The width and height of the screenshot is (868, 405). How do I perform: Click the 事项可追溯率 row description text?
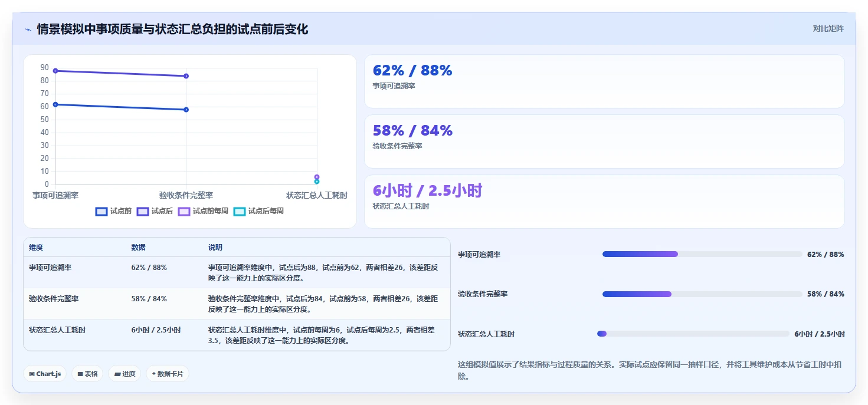[x=323, y=272]
